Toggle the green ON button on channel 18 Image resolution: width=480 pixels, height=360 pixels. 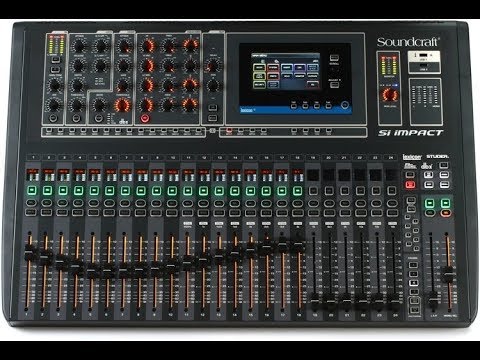[x=297, y=191]
